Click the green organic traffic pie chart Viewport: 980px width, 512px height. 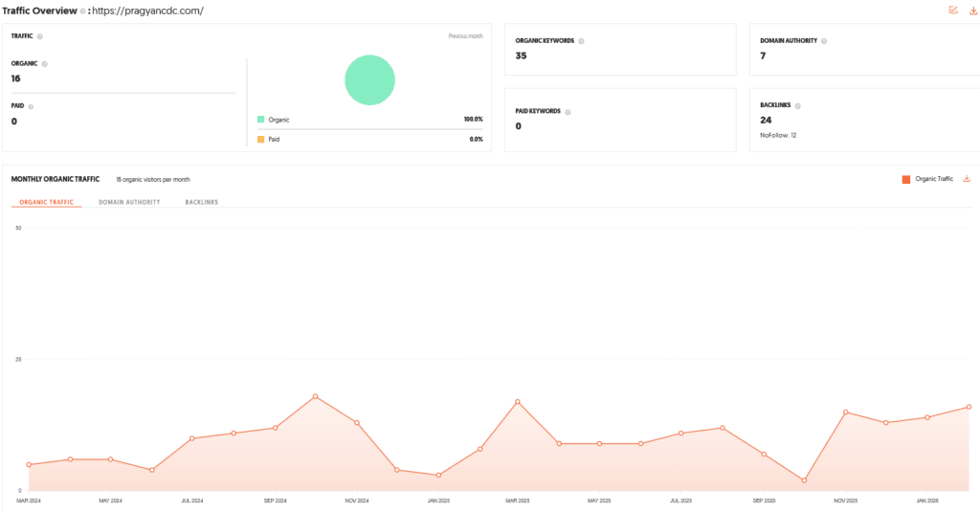pyautogui.click(x=369, y=79)
